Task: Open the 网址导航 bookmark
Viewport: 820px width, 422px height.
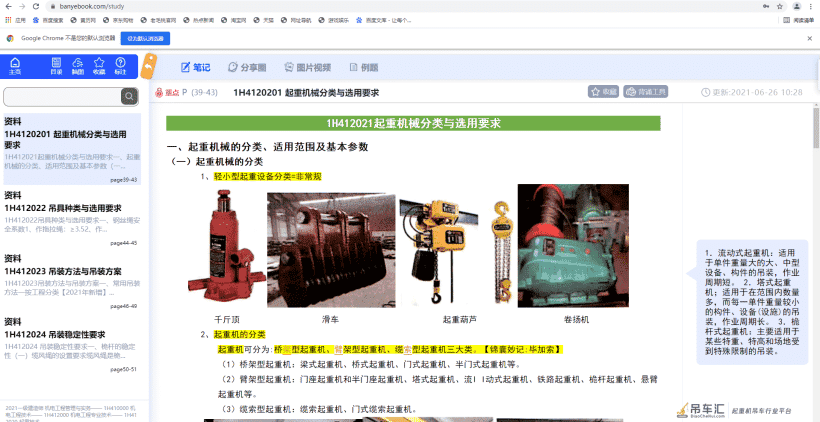Action: (x=296, y=20)
